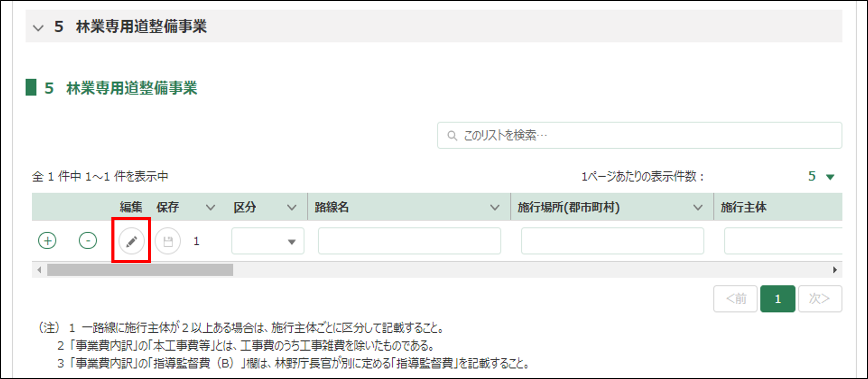Viewport: 868px width, 379px height.
Task: Collapse the 5 林業専用道整備事業 section
Action: (x=38, y=28)
